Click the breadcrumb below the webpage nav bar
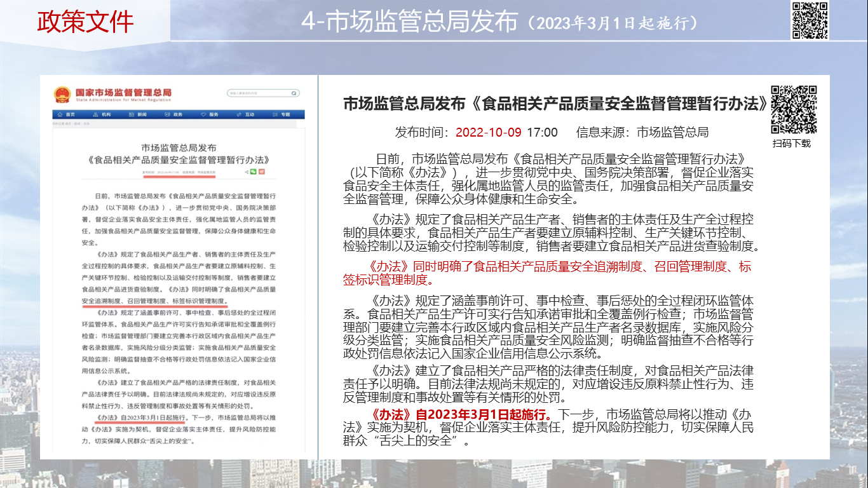868x488 pixels. 71,124
